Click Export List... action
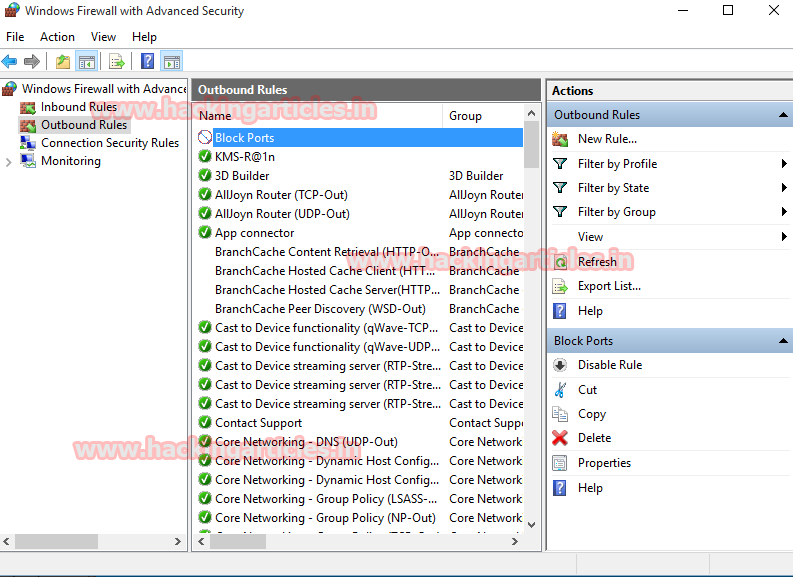 click(609, 286)
